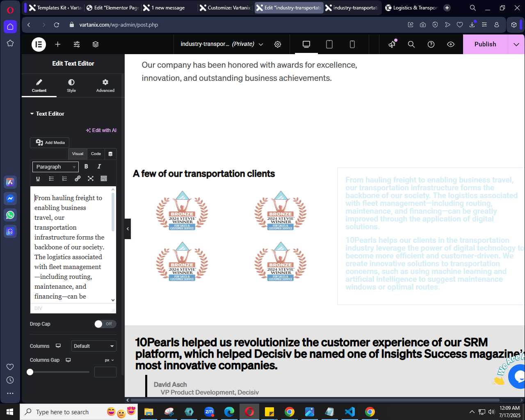Toggle the Drop Cap switch
525x420 pixels.
[105, 324]
